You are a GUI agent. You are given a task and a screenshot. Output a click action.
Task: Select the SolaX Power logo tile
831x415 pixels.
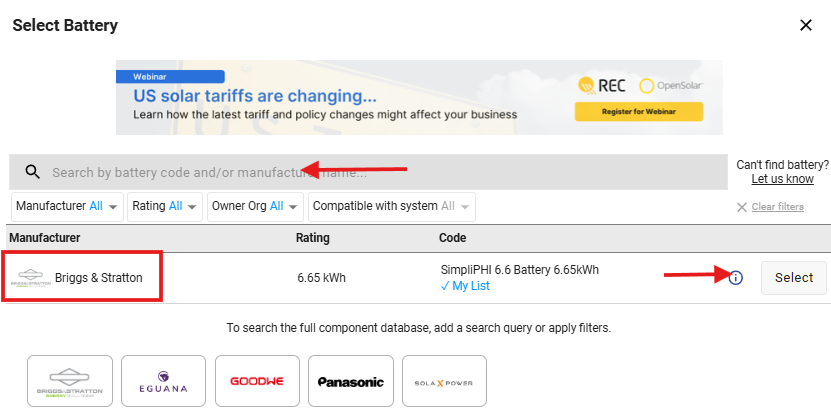[x=444, y=381]
